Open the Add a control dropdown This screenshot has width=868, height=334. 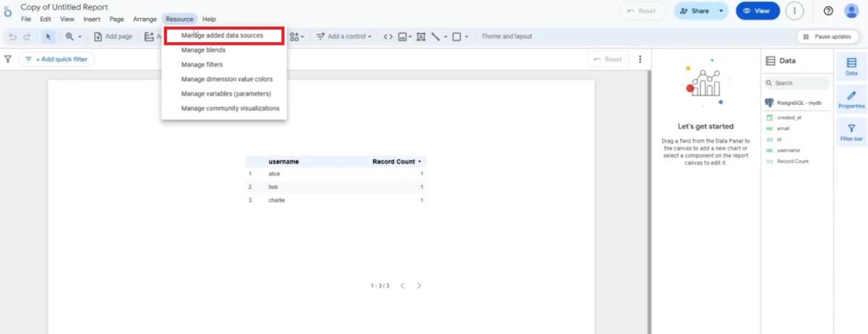click(344, 36)
